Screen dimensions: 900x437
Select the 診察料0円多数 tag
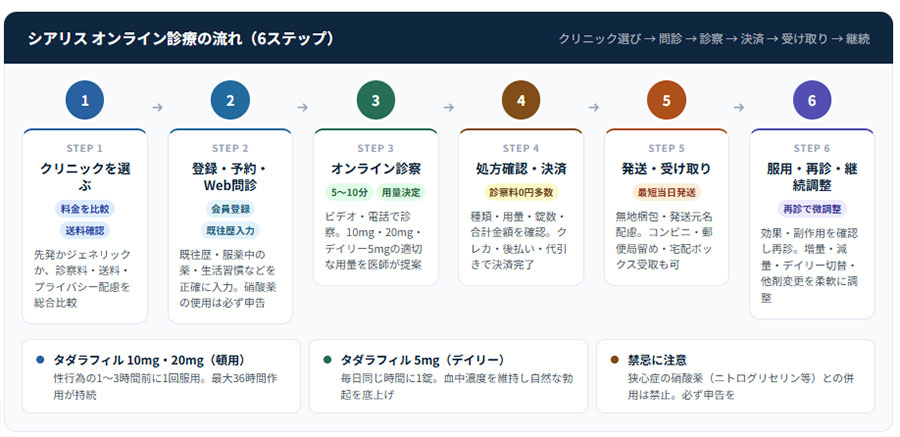click(521, 192)
